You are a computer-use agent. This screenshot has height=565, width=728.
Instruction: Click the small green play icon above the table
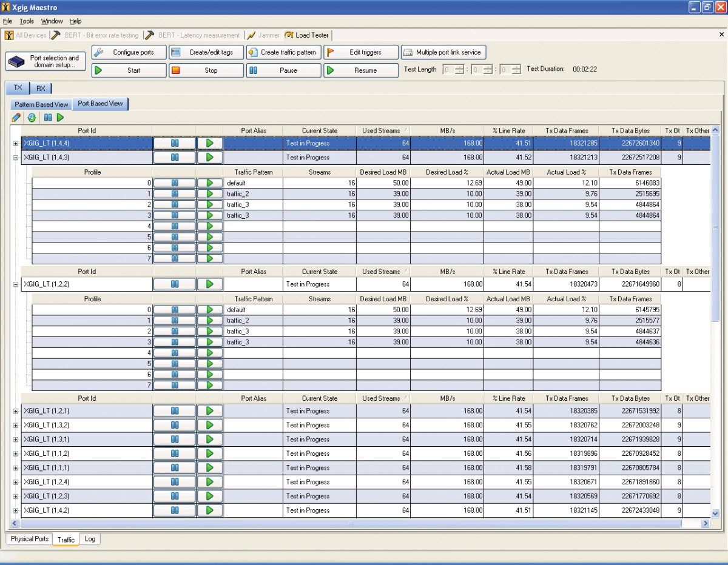click(60, 118)
